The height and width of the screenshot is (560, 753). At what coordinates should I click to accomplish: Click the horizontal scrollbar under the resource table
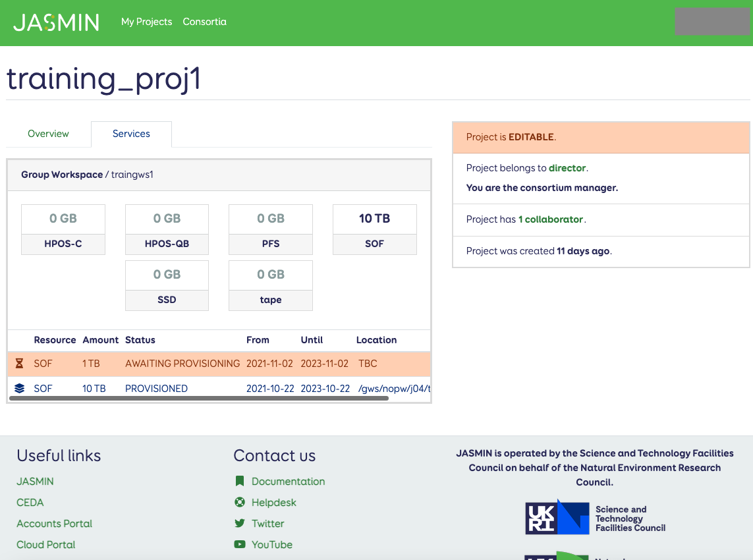pos(199,398)
